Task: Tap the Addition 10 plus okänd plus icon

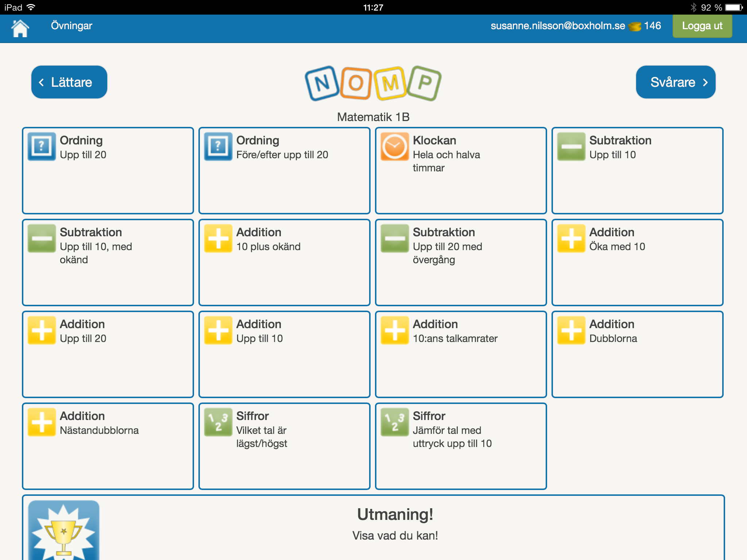Action: point(218,238)
